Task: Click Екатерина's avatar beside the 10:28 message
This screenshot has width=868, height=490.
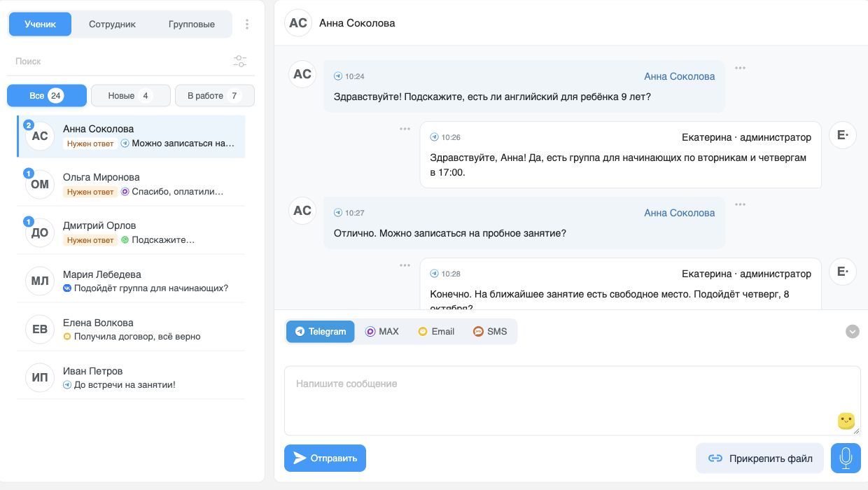Action: pos(843,272)
